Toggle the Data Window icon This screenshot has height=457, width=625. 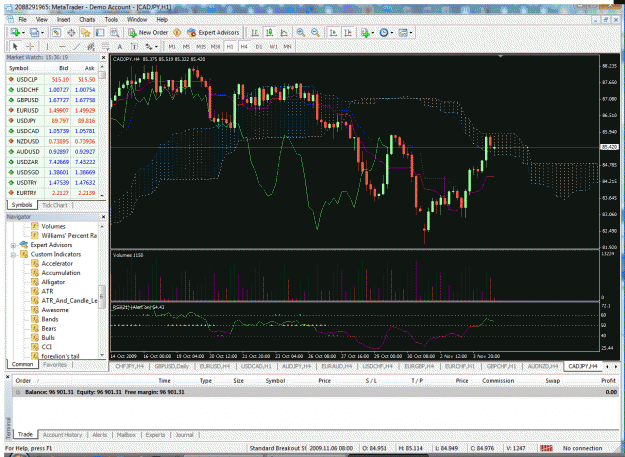[71, 33]
